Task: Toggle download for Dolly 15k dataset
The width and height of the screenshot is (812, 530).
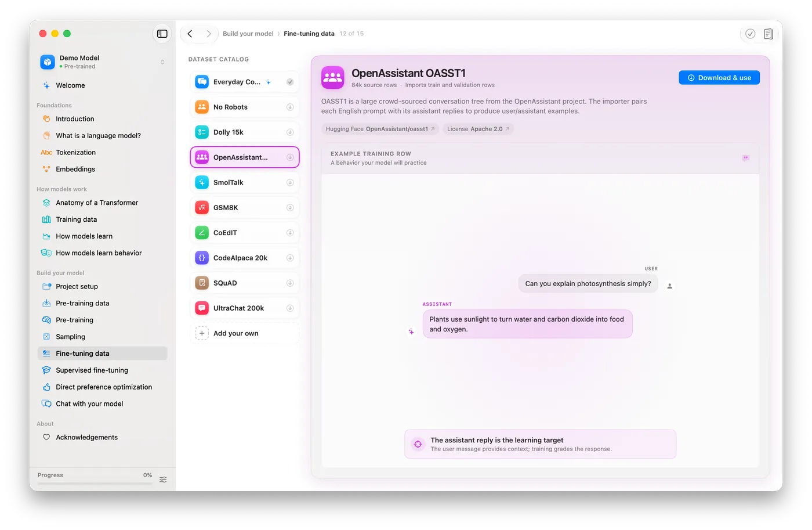Action: [290, 132]
